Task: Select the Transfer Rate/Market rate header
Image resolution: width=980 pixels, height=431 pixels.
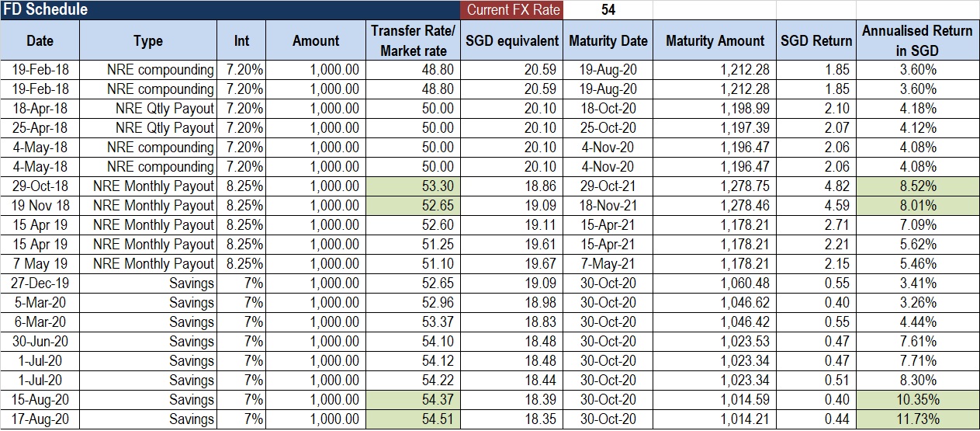Action: [x=413, y=40]
